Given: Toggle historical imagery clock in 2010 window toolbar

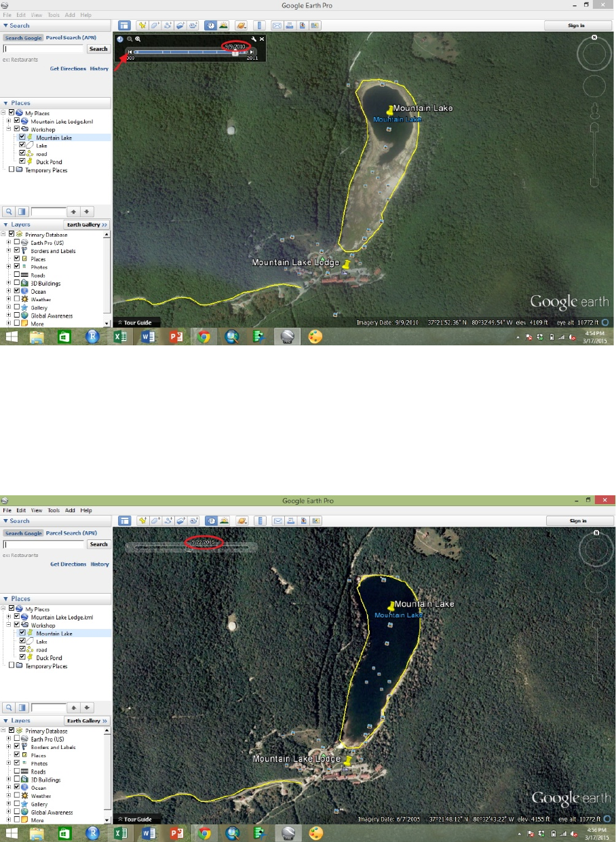Looking at the screenshot, I should click(x=211, y=26).
